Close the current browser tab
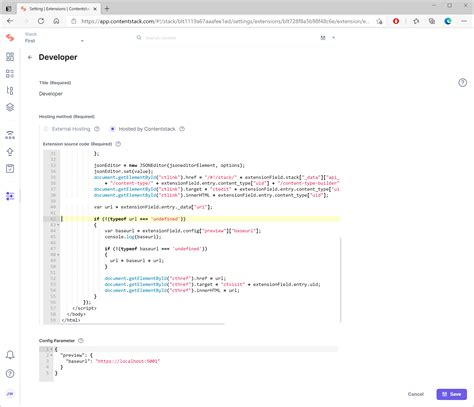Image resolution: width=474 pixels, height=407 pixels. (95, 9)
